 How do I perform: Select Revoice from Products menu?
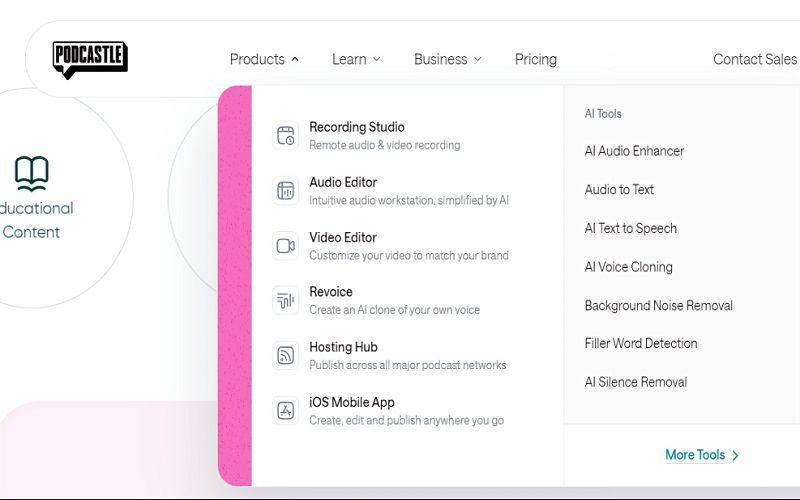tap(331, 292)
